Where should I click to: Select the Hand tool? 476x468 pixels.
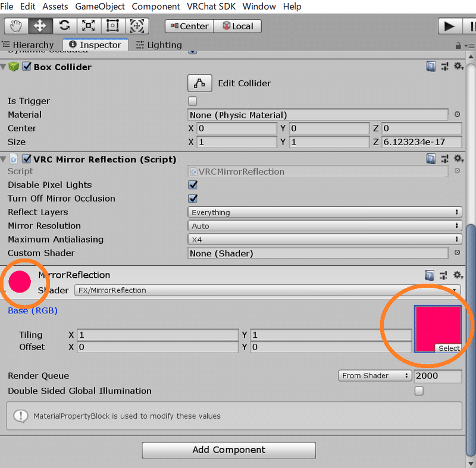(x=16, y=26)
